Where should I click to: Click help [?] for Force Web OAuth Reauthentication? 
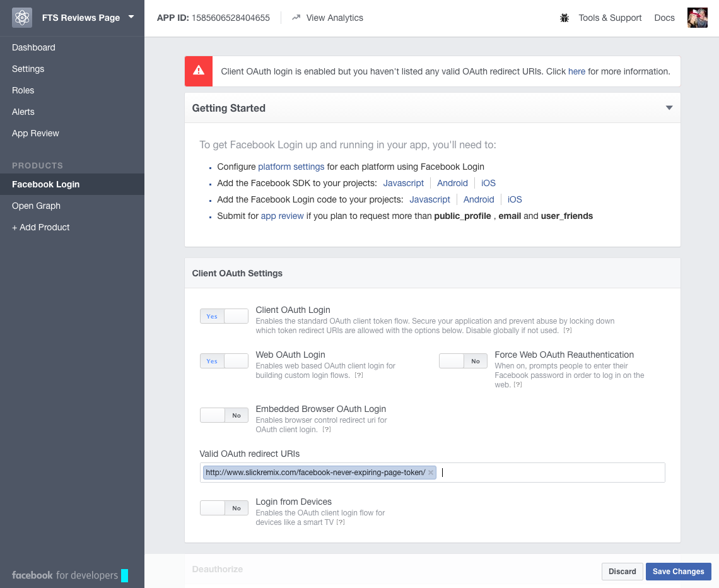point(518,385)
